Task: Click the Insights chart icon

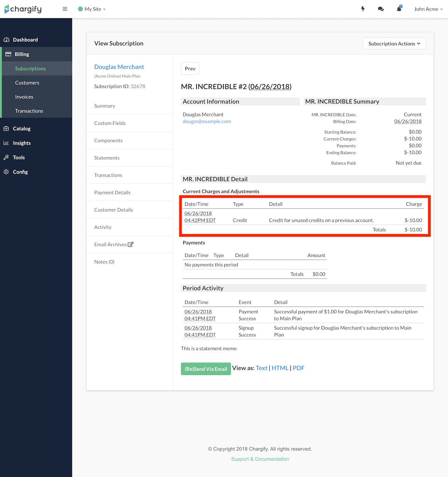Action: tap(6, 143)
